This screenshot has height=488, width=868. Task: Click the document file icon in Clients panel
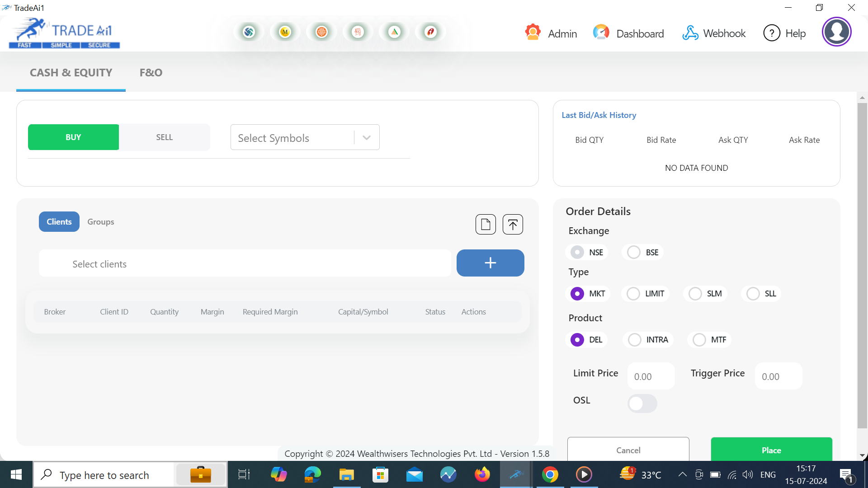486,224
